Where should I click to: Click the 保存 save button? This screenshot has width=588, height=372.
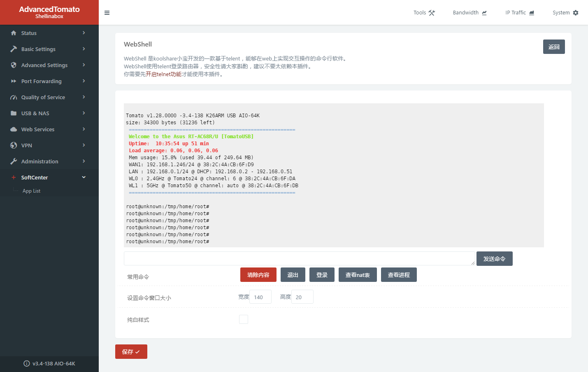click(131, 352)
